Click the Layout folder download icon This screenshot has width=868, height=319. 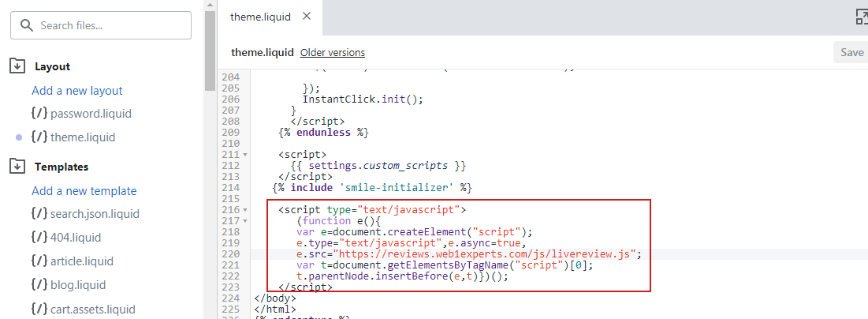[x=17, y=66]
